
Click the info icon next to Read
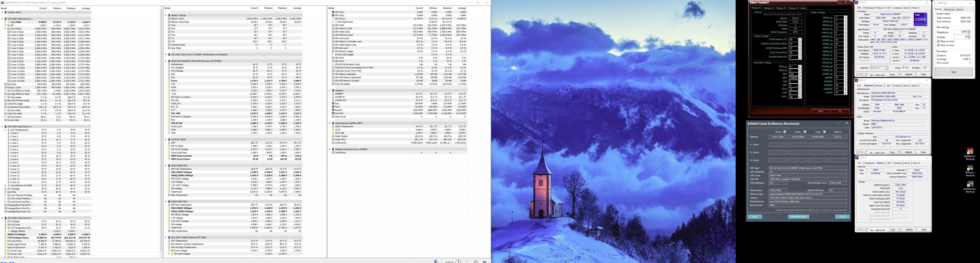[784, 132]
